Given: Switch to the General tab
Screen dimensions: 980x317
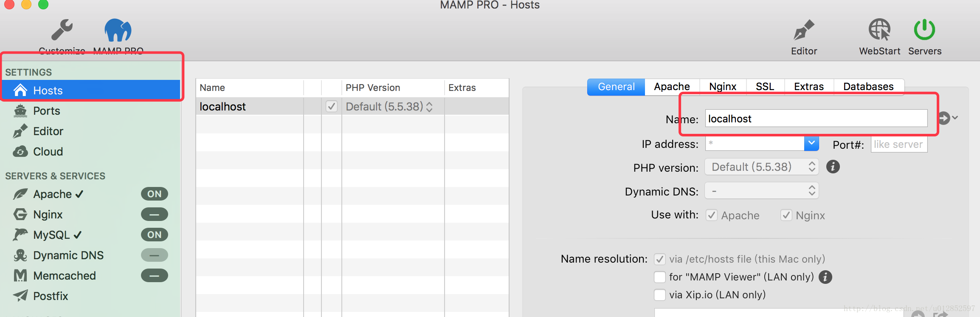Looking at the screenshot, I should pyautogui.click(x=616, y=87).
